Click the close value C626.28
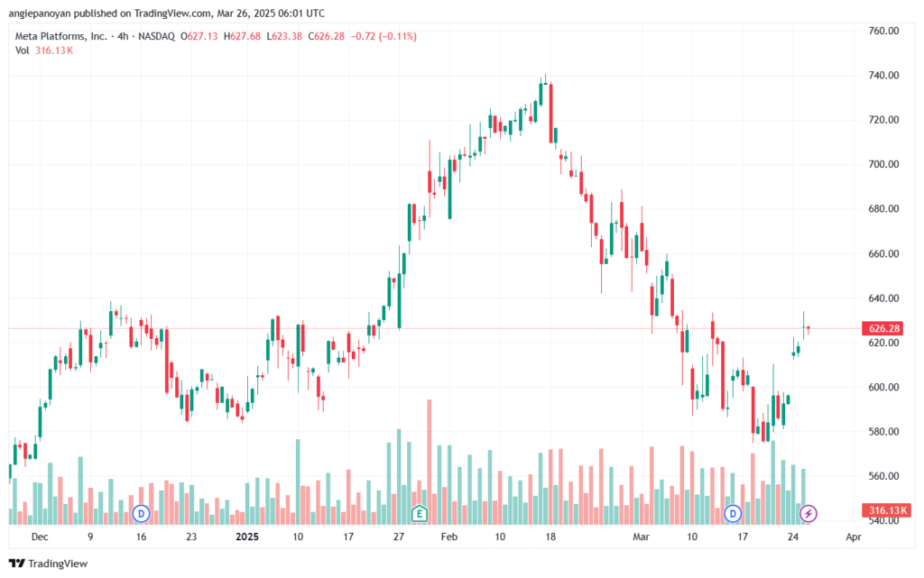Screen dimensions: 924x578 click(326, 36)
